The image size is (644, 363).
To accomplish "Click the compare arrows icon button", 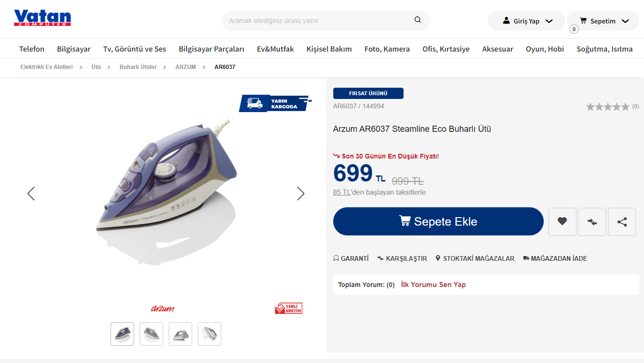I will 592,222.
